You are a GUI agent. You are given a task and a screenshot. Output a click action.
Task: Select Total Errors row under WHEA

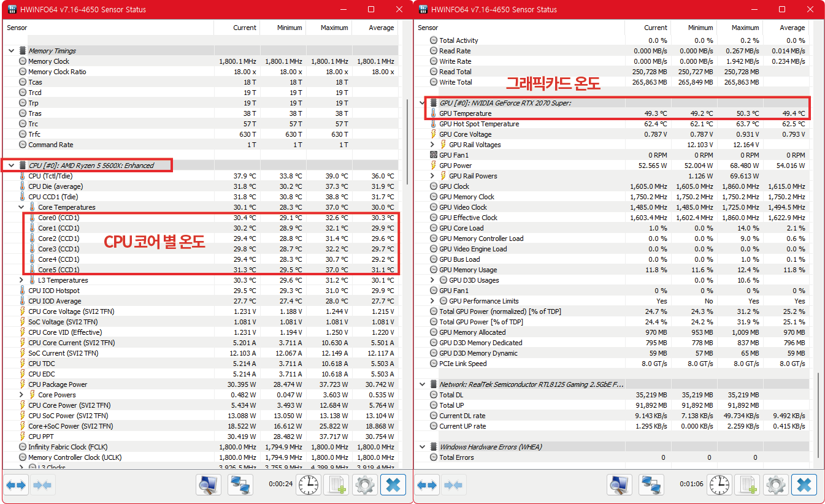[x=612, y=457]
